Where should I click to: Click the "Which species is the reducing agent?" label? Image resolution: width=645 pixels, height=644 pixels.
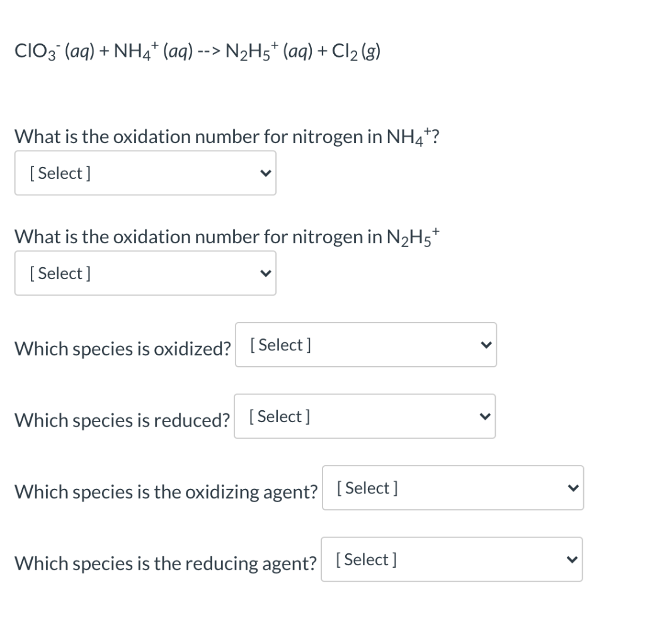point(165,563)
